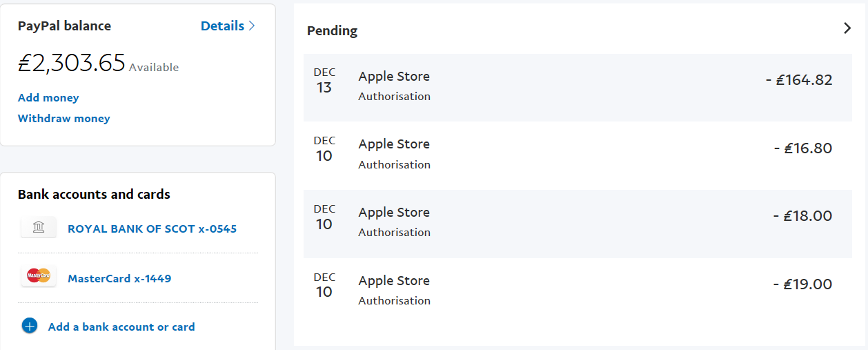The width and height of the screenshot is (868, 350).
Task: Open ROYAL BANK OF SCOT x-0545 account
Action: pyautogui.click(x=152, y=229)
